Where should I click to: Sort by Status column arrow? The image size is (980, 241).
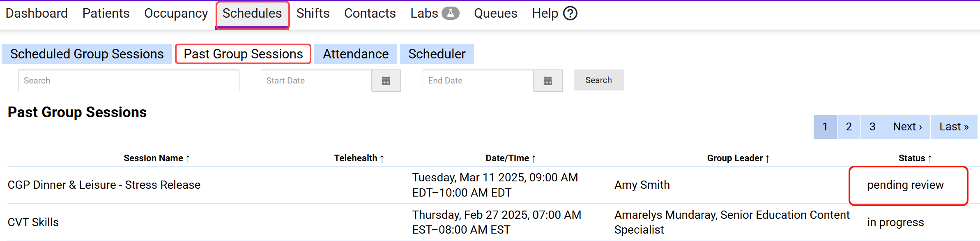[930, 159]
